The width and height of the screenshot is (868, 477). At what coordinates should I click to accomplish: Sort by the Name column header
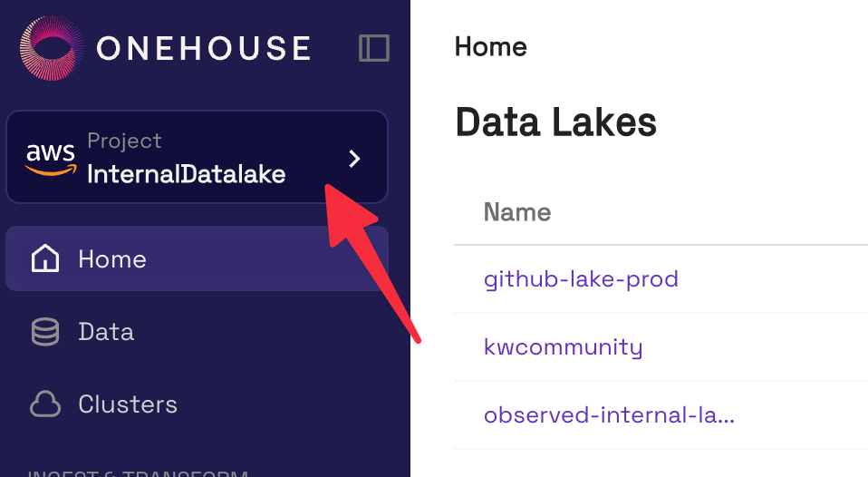(x=517, y=212)
